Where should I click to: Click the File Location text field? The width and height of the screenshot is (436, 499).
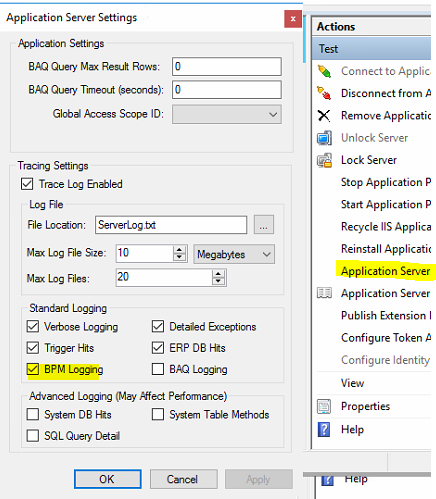click(x=171, y=225)
